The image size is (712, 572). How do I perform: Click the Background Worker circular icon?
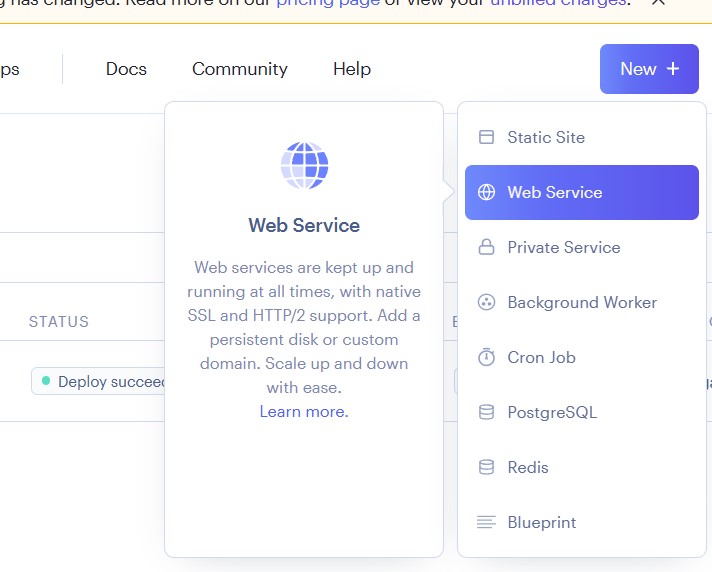[486, 302]
